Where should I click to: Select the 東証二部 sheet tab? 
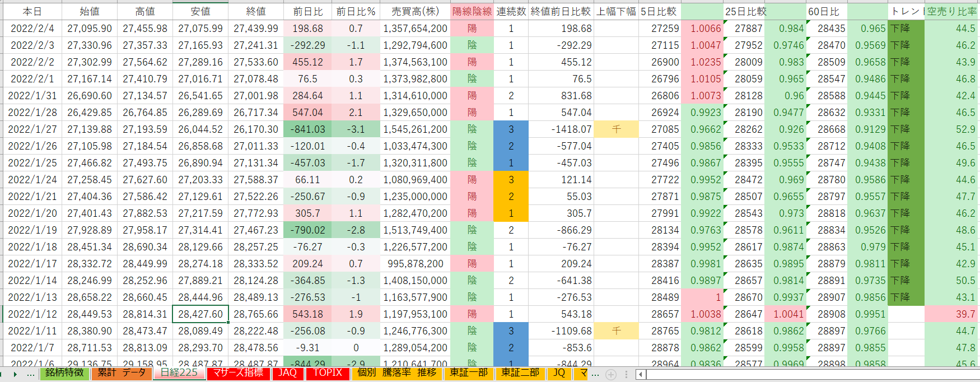(520, 373)
